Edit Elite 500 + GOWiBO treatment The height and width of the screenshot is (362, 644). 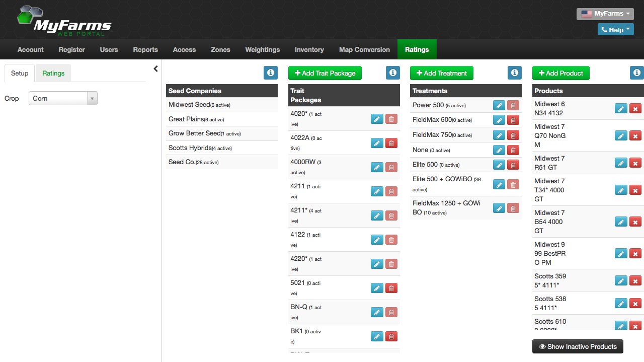[x=499, y=184]
